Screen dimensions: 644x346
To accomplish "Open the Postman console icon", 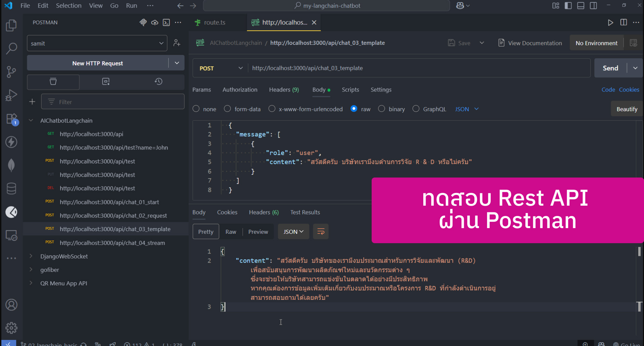I will pos(166,22).
